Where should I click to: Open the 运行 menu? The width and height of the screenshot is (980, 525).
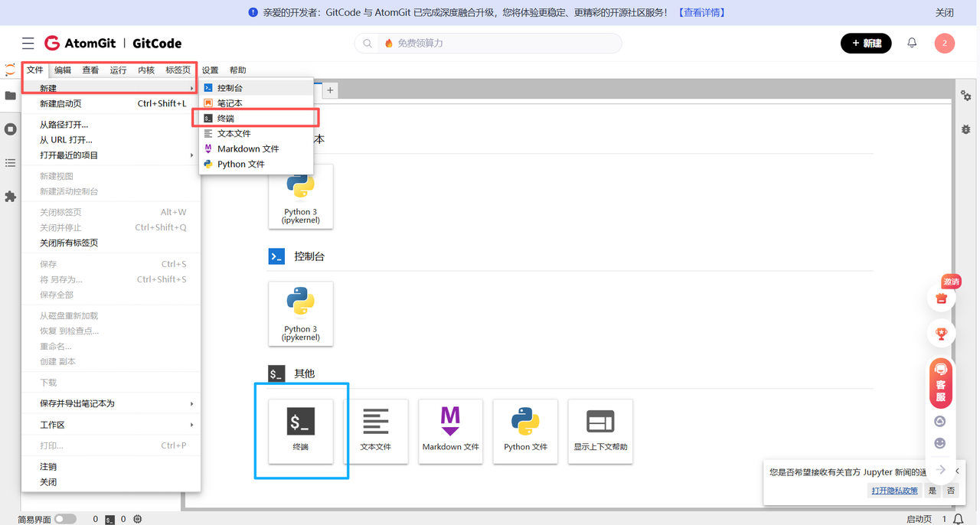[x=118, y=70]
